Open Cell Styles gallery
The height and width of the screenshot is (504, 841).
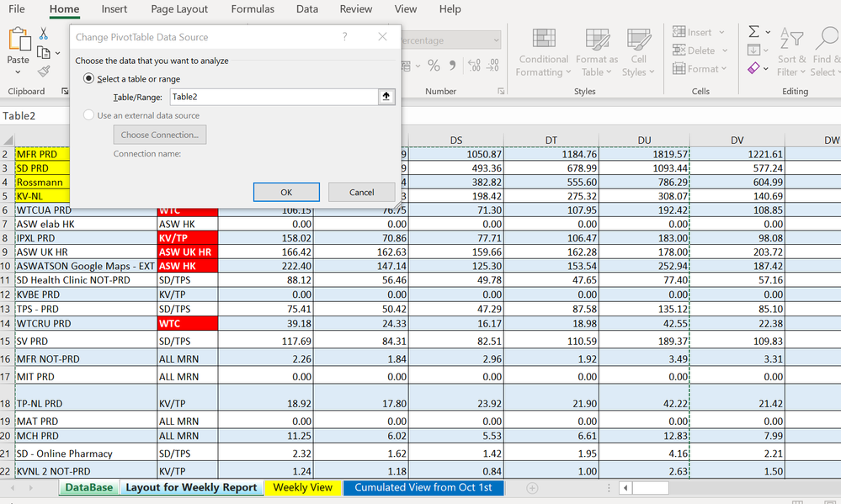(x=638, y=52)
